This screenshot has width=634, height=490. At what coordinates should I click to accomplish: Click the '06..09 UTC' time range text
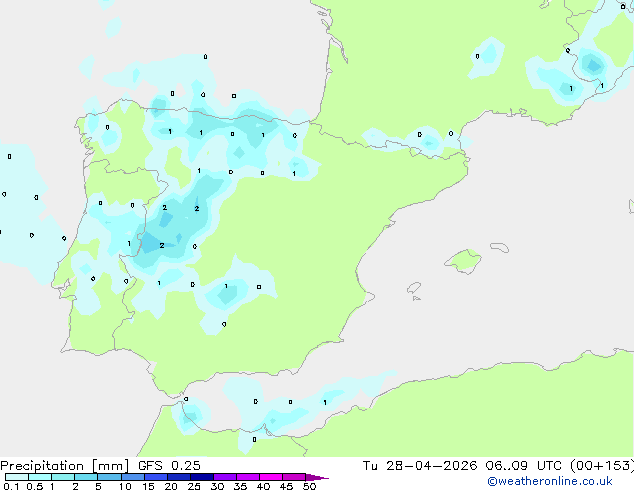pyautogui.click(x=524, y=466)
